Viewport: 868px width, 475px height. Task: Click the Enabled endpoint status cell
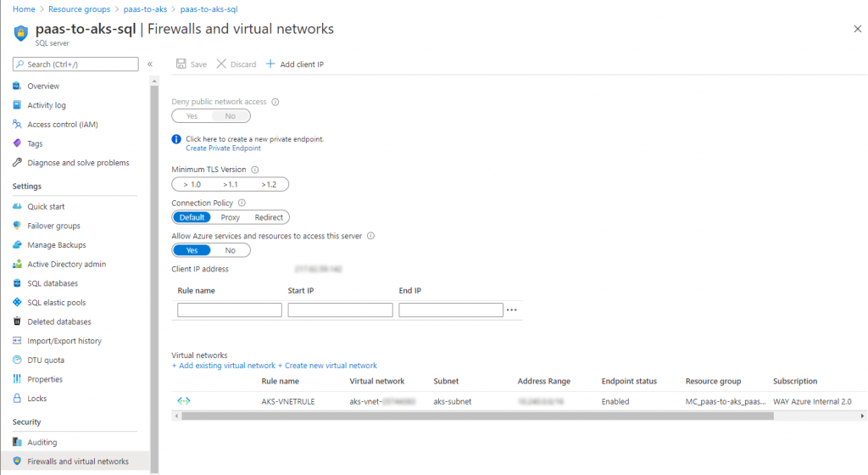click(x=615, y=401)
